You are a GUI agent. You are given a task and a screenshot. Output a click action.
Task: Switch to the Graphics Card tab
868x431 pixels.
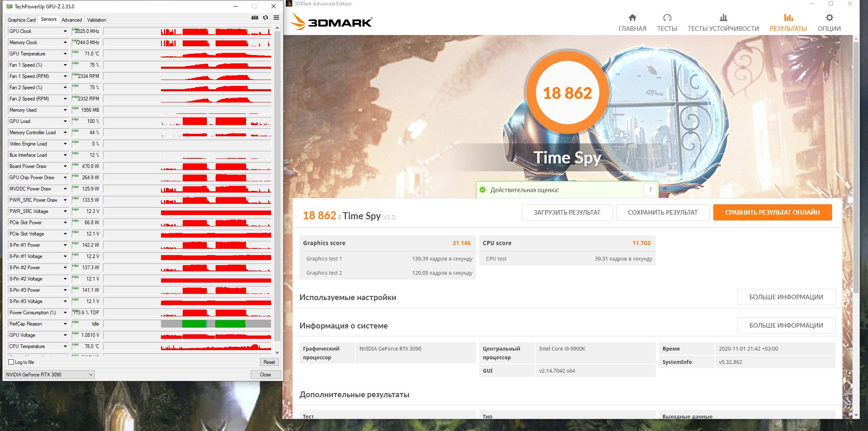point(22,20)
